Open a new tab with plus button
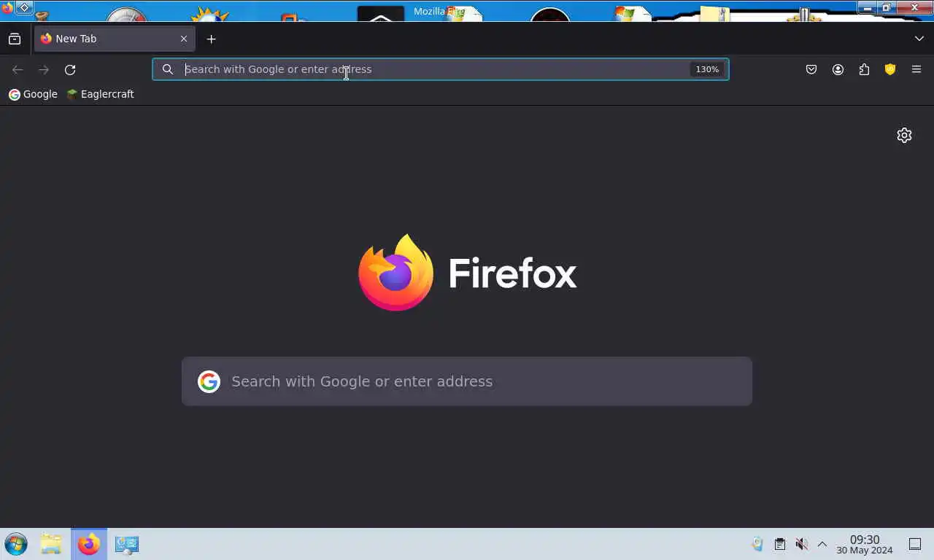 211,39
